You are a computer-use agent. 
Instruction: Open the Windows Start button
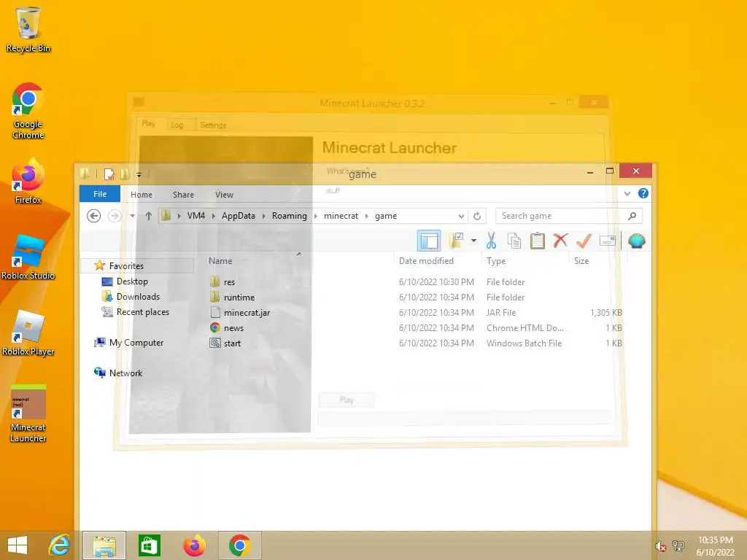pyautogui.click(x=18, y=545)
